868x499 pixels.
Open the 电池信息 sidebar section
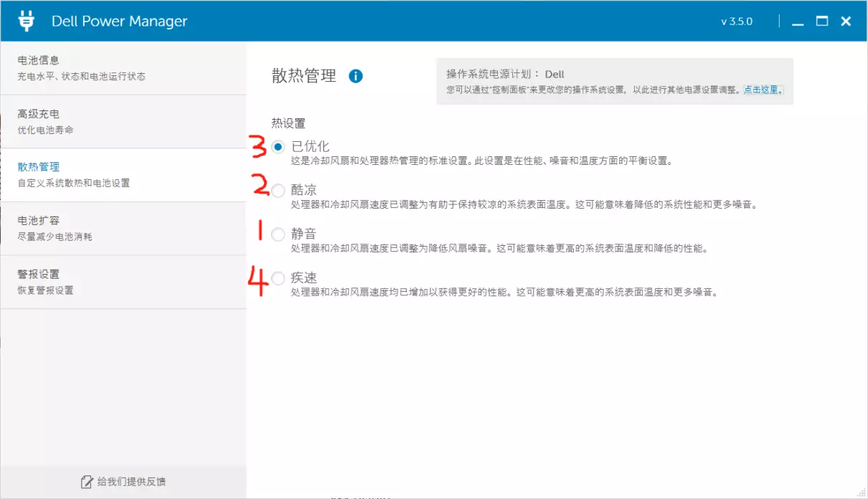[123, 68]
